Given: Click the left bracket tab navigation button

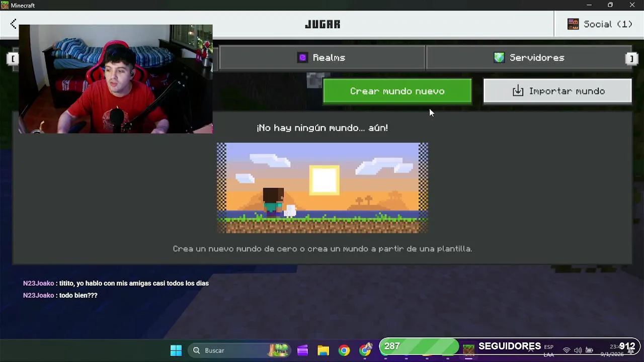Looking at the screenshot, I should coord(13,59).
